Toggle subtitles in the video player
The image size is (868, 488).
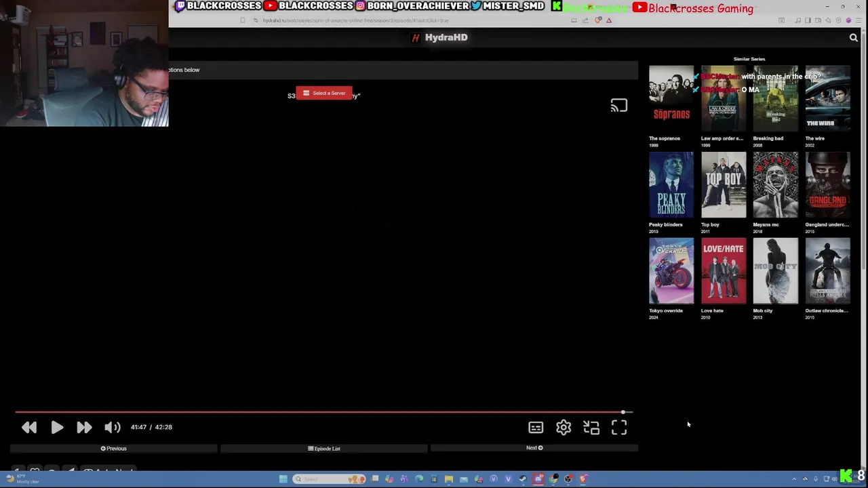pyautogui.click(x=536, y=427)
